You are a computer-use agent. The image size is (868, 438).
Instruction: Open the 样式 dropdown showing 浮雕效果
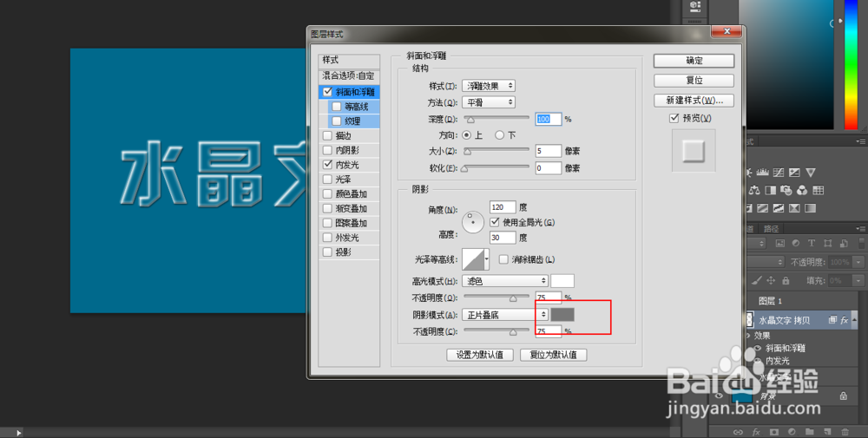point(488,86)
